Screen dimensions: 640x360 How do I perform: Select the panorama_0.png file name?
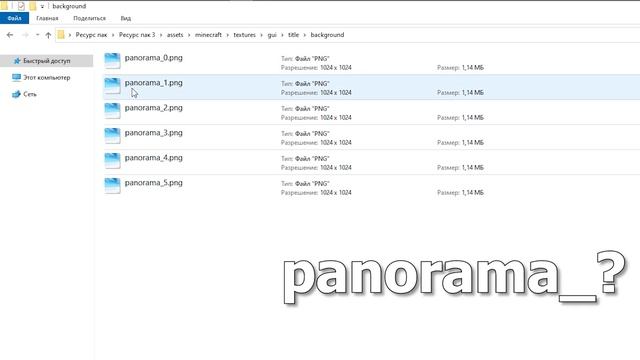click(153, 58)
